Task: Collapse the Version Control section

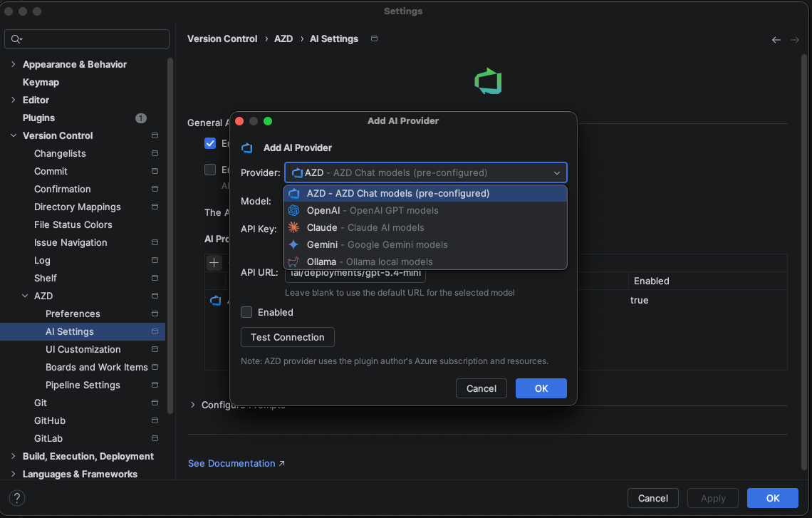Action: click(14, 135)
